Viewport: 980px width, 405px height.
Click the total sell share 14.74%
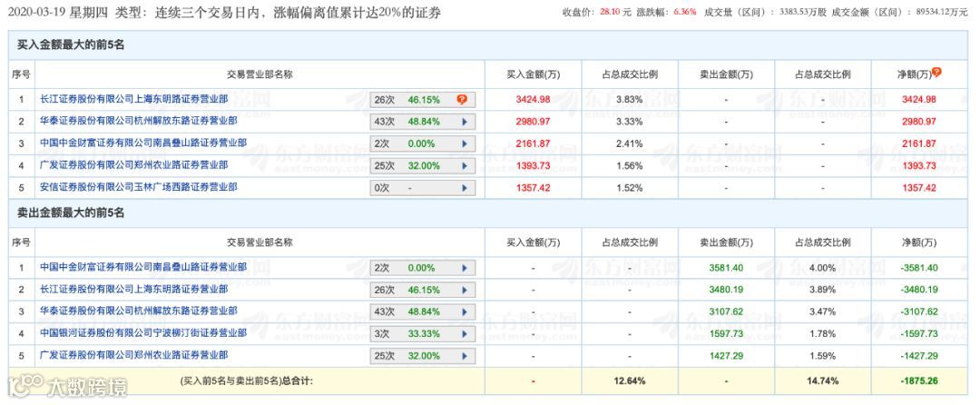tap(822, 380)
